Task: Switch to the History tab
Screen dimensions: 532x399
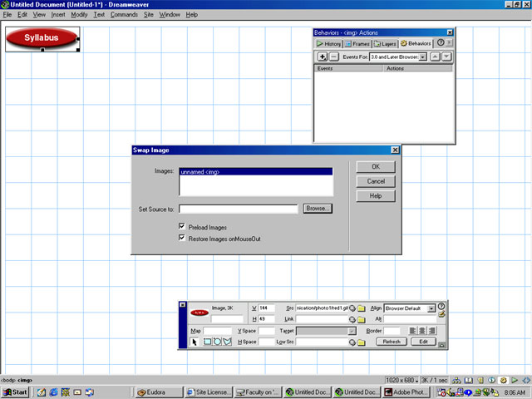Action: [x=328, y=43]
